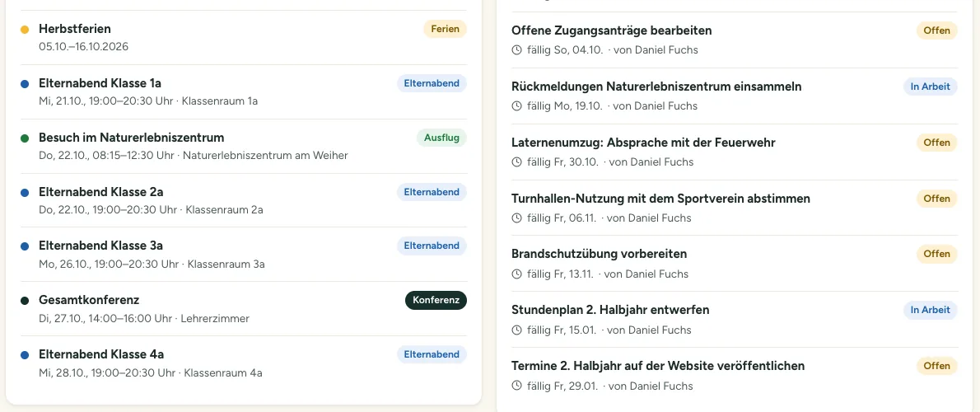Click Offen status of Zugangsanträge task
Viewport: 980px width, 412px height.
[937, 30]
